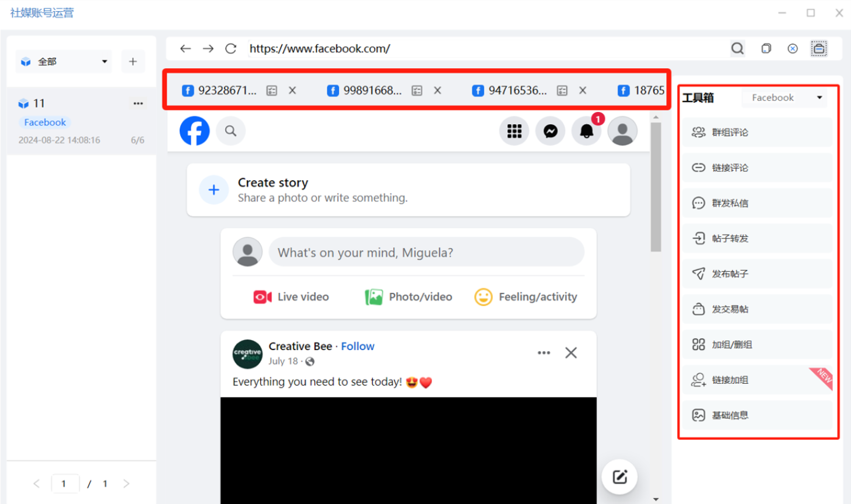851x504 pixels.
Task: Go back with the browser back arrow
Action: click(x=185, y=48)
